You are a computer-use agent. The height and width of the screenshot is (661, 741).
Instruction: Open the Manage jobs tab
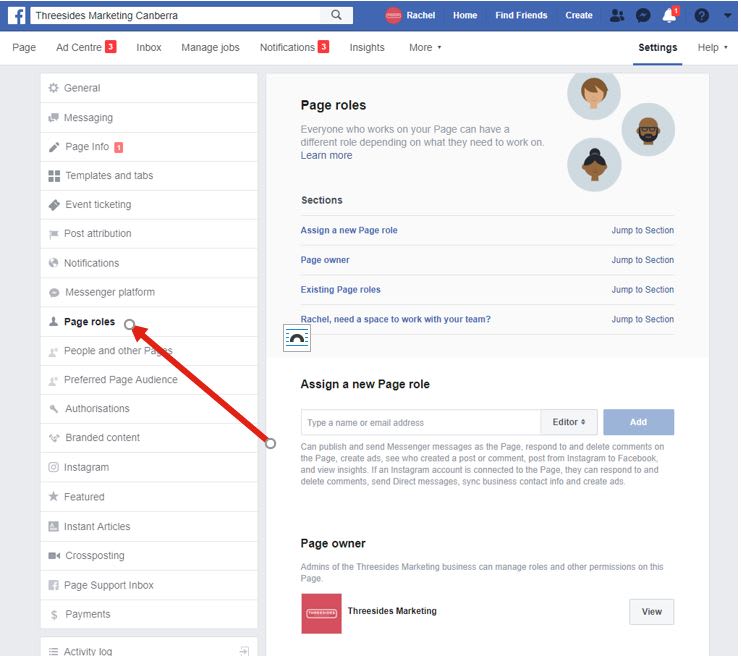[x=211, y=48]
